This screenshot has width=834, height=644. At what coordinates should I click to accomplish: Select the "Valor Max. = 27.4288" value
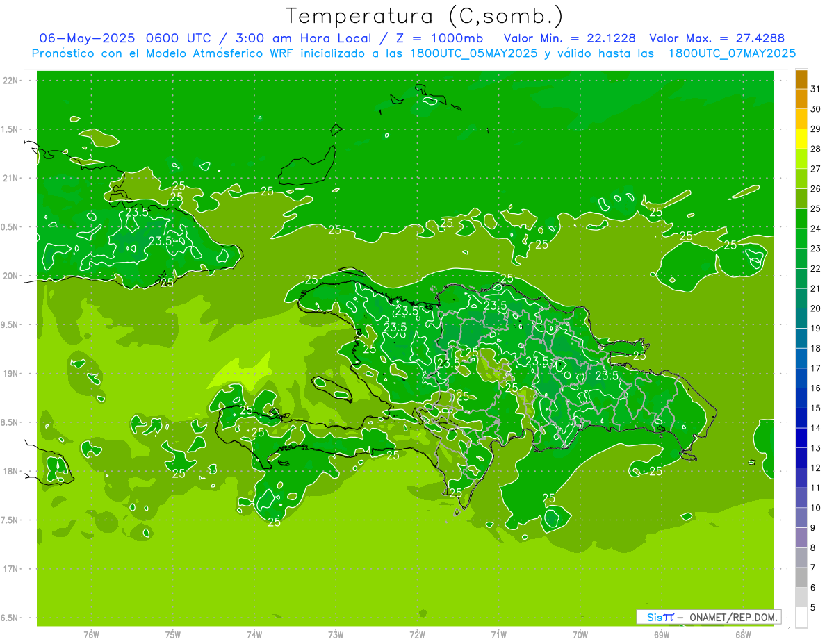click(x=717, y=38)
